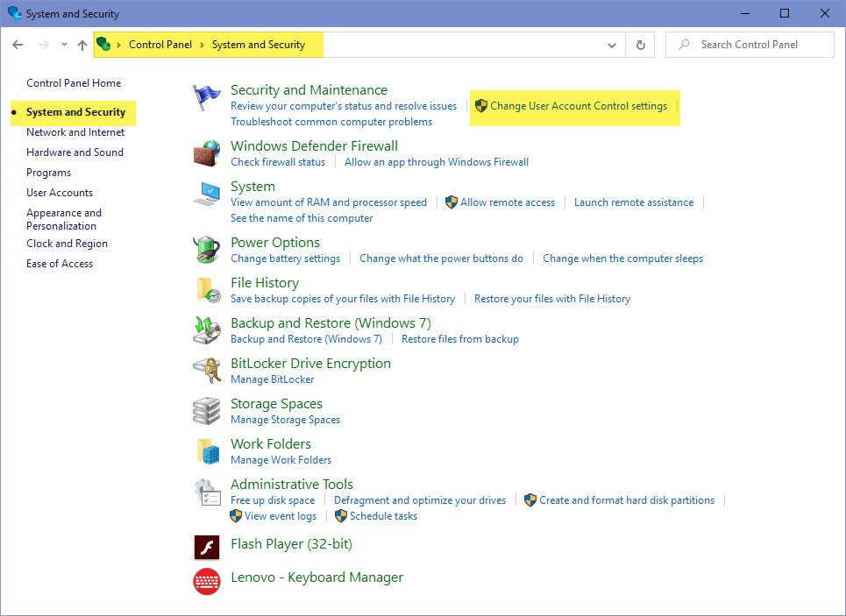Viewport: 846px width, 616px height.
Task: Click the search magnifier icon
Action: pyautogui.click(x=684, y=44)
